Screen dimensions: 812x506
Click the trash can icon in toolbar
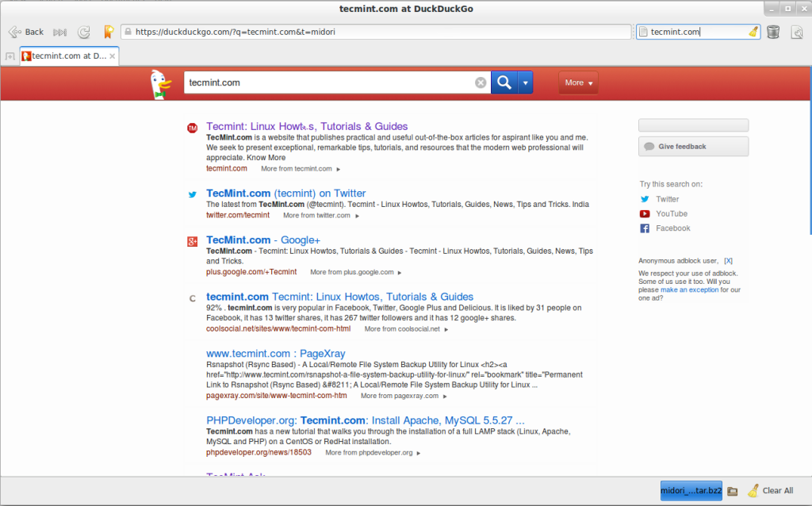(x=773, y=33)
